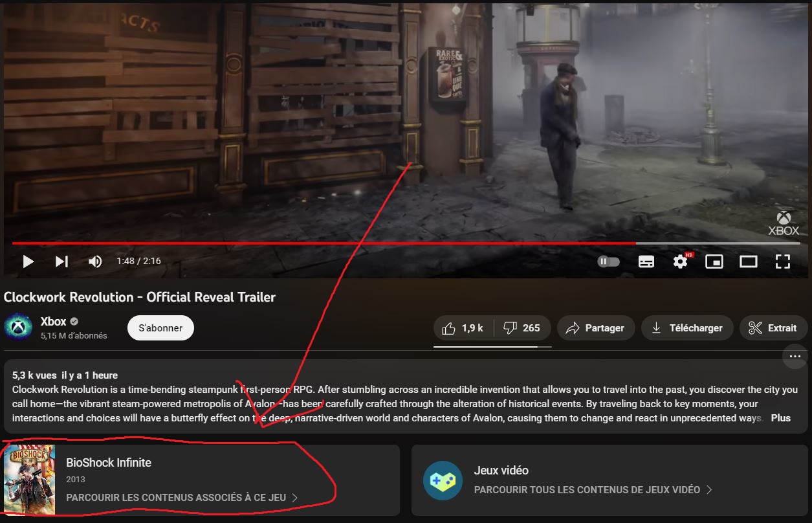Click the Play button in video player
Screen dimensions: 812x523
click(28, 261)
